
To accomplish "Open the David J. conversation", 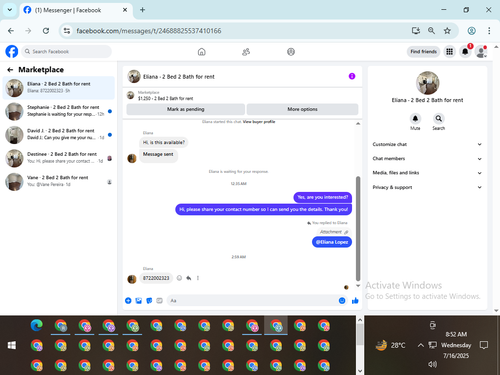I will tap(59, 134).
